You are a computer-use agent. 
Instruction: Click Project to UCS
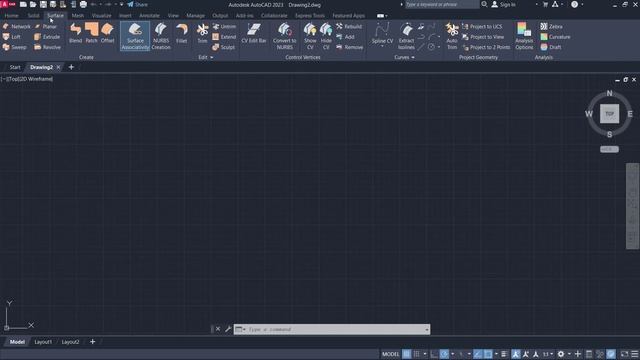[x=482, y=26]
